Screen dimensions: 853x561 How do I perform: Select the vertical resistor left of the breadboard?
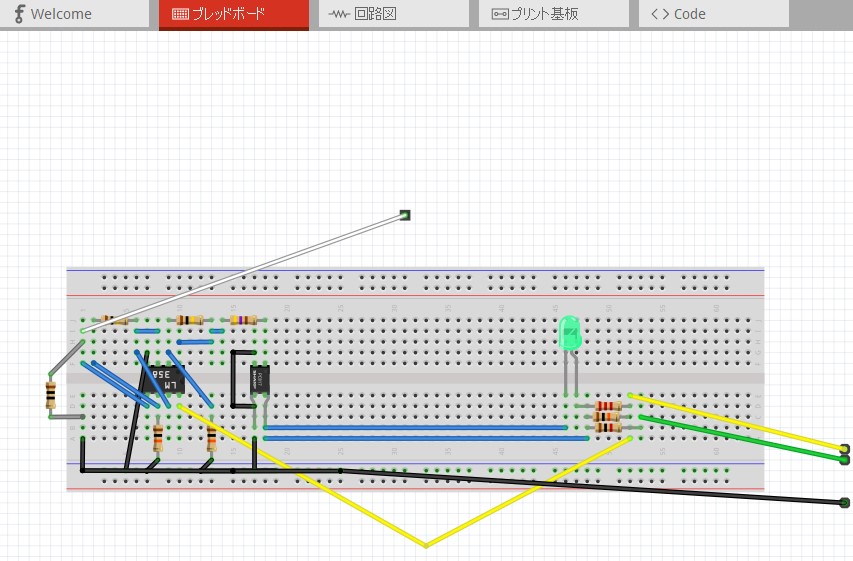(x=50, y=394)
